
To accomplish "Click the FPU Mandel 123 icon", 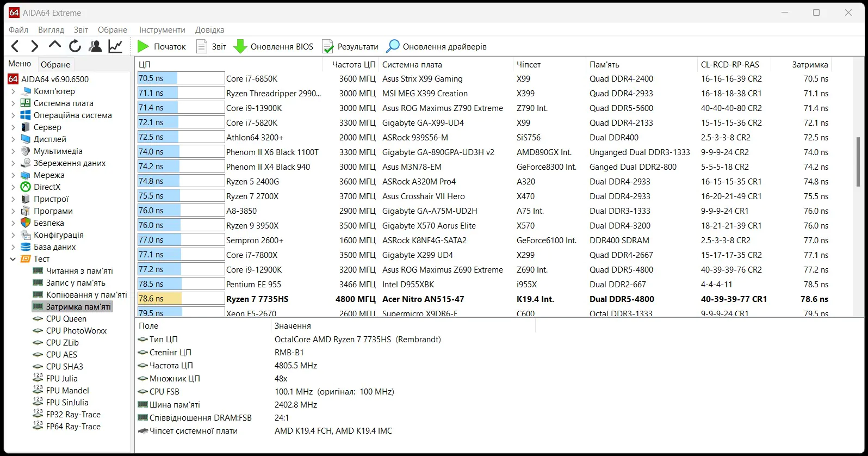I will [38, 390].
